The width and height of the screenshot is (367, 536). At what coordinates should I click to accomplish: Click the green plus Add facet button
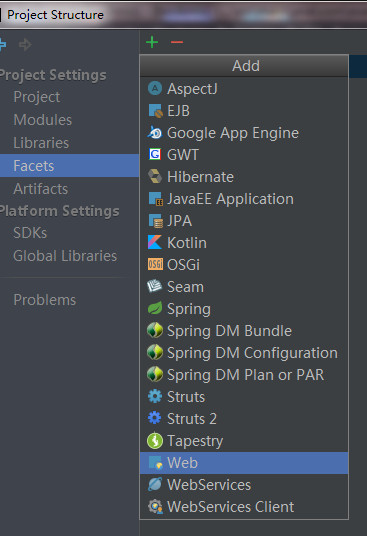tap(152, 42)
